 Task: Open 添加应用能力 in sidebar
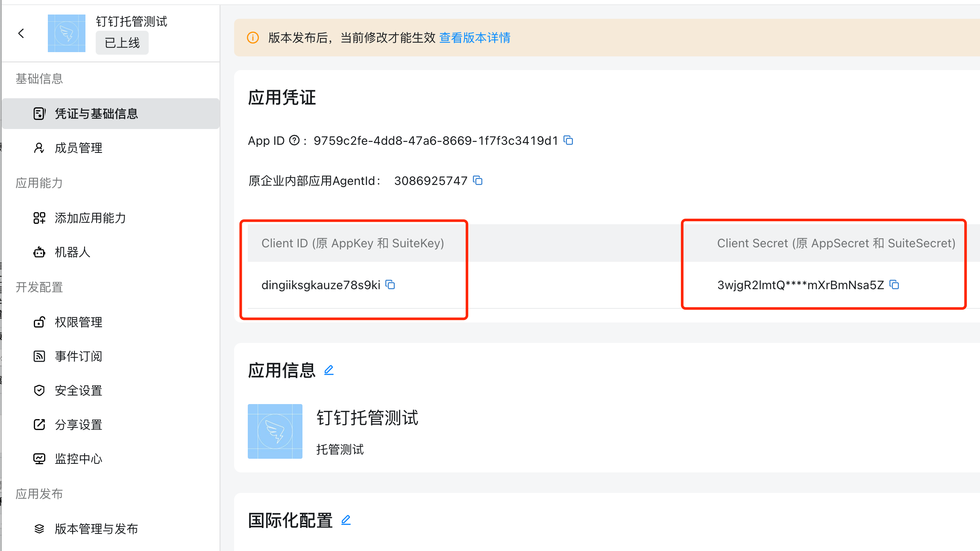click(x=90, y=218)
